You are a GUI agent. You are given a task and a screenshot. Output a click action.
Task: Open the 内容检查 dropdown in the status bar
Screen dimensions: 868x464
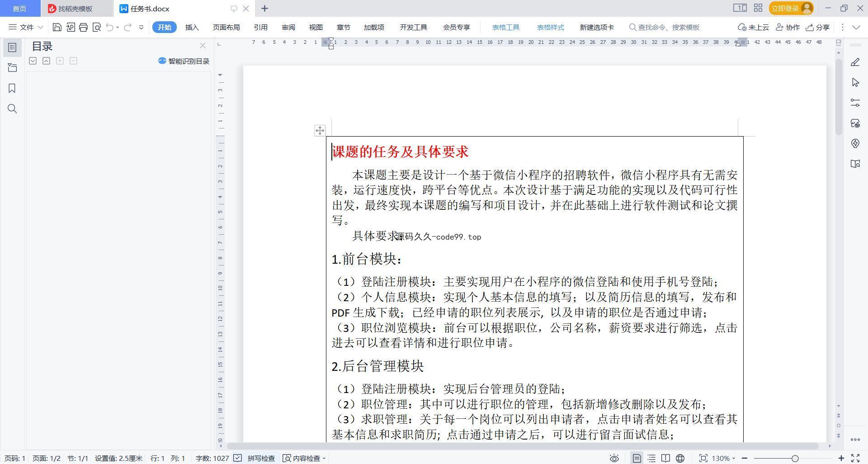coord(304,458)
